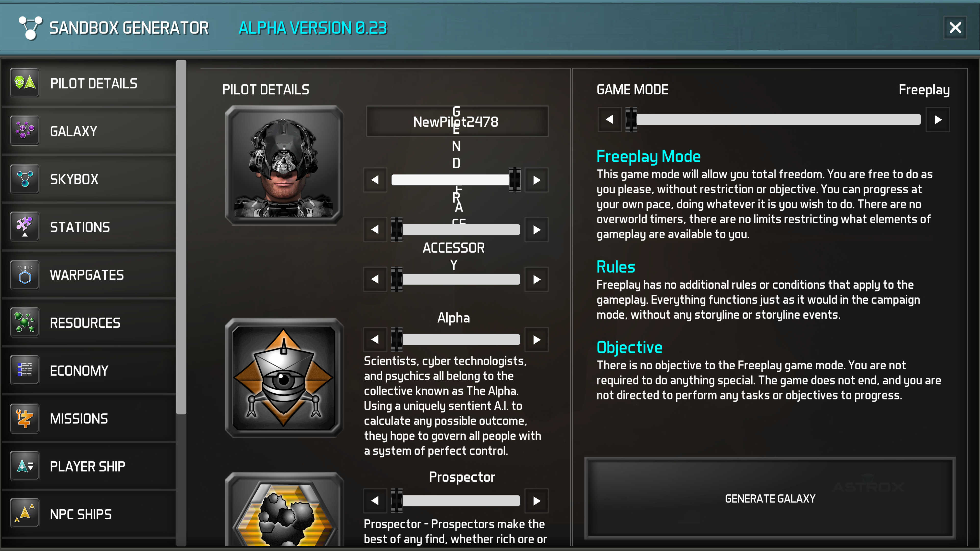Choose next accessory with right arrow
The width and height of the screenshot is (980, 551).
coord(536,280)
